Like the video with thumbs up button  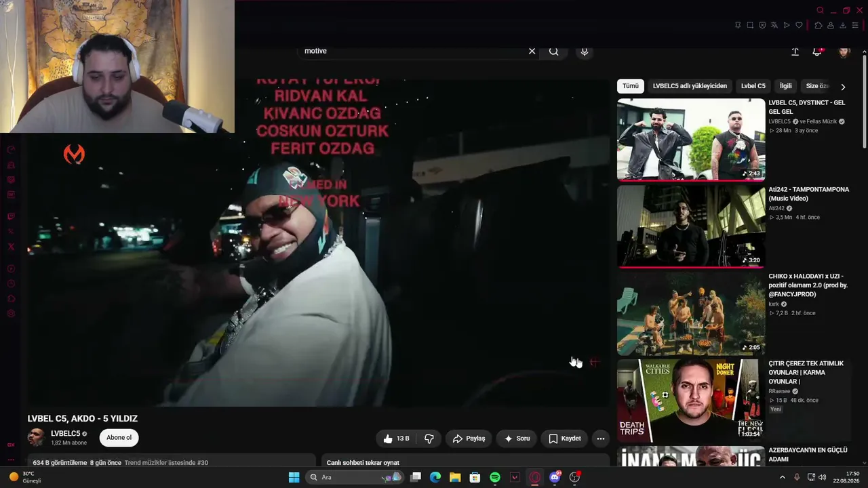pyautogui.click(x=396, y=439)
